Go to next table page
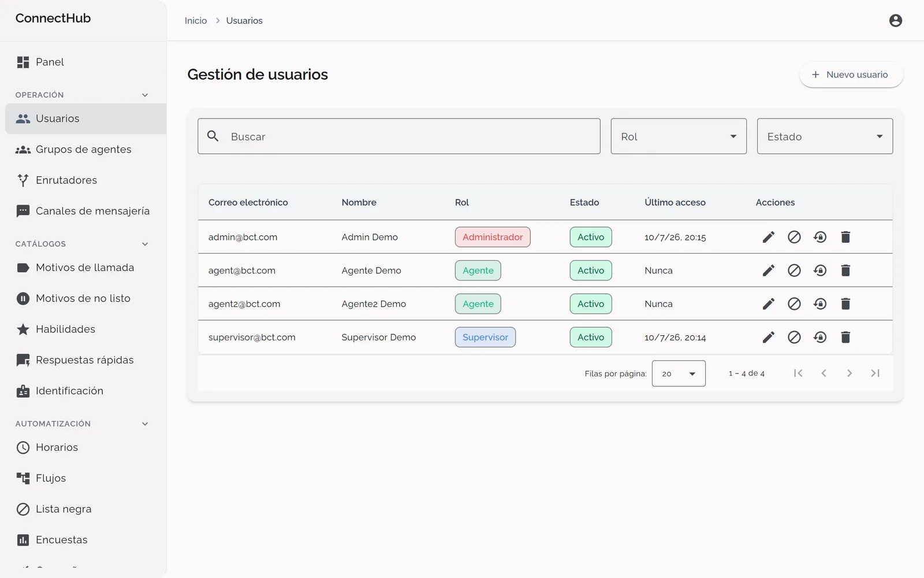 point(850,373)
